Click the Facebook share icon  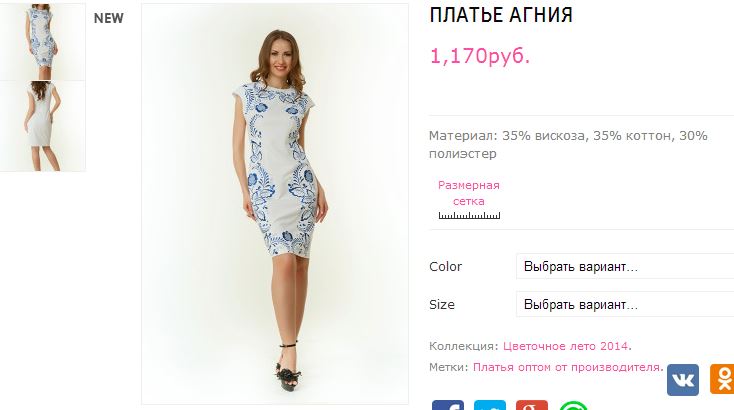click(448, 405)
